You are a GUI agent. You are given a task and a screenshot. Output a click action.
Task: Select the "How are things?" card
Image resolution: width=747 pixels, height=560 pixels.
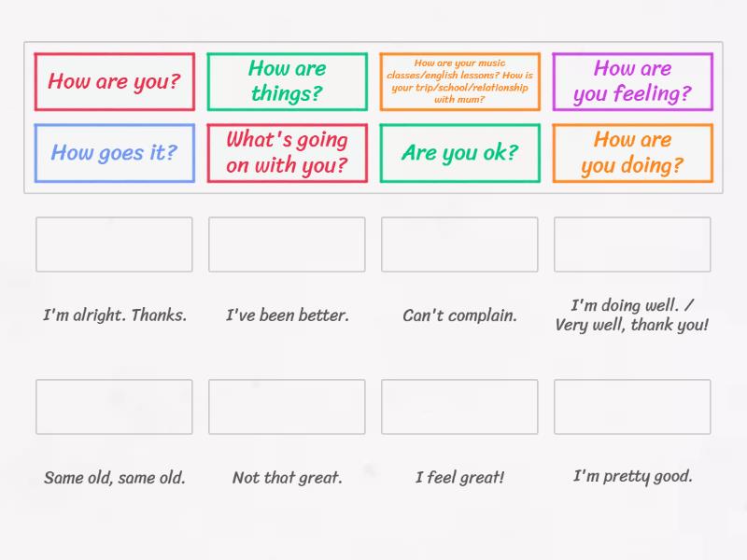point(287,81)
